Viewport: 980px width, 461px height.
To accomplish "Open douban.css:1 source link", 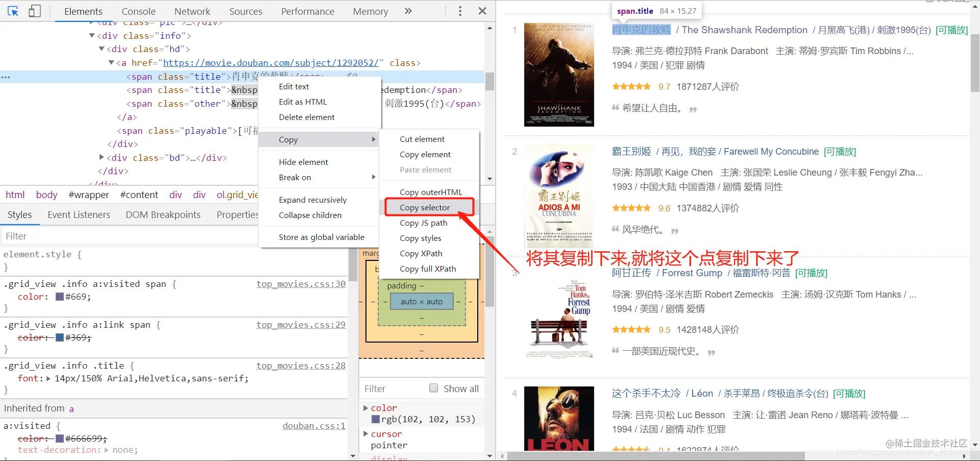I will pyautogui.click(x=314, y=426).
